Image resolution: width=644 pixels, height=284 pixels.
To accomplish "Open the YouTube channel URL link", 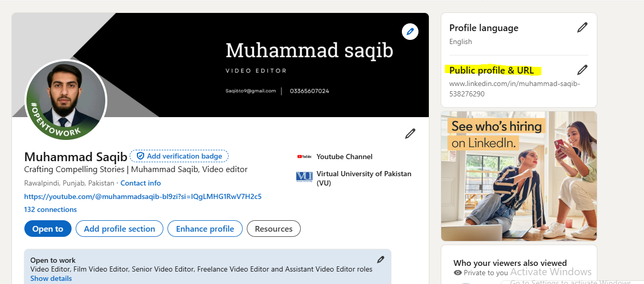I will 143,196.
